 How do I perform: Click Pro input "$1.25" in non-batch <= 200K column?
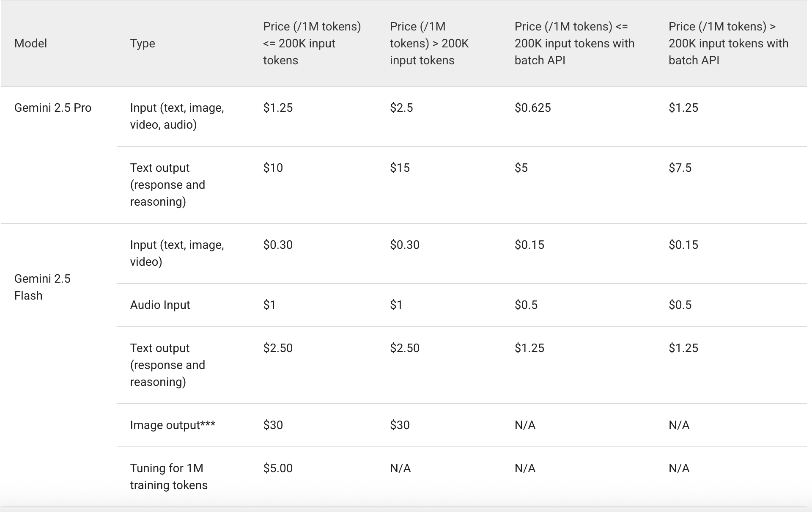(x=278, y=108)
